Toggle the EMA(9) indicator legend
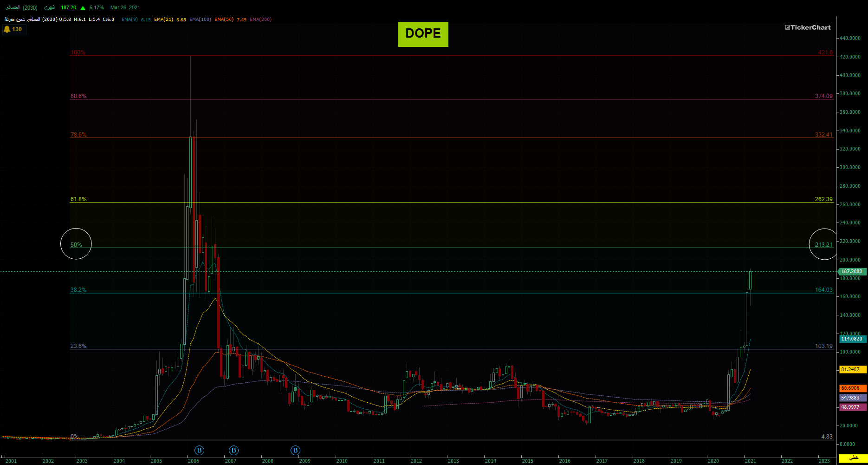The image size is (868, 465). pyautogui.click(x=130, y=20)
